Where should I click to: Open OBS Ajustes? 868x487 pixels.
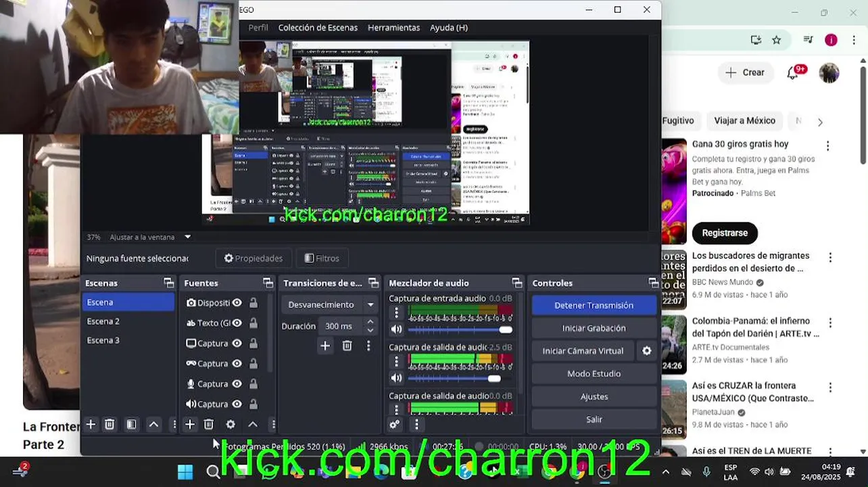coord(594,396)
